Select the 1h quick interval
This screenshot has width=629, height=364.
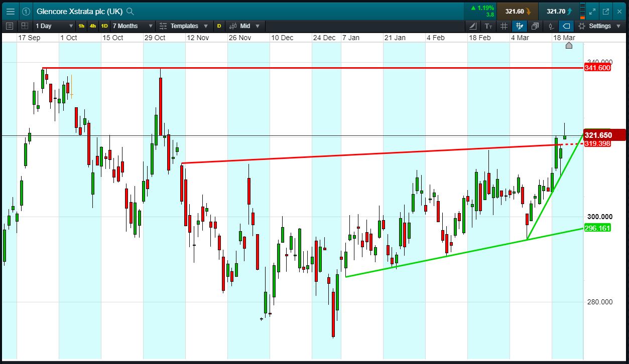click(81, 26)
